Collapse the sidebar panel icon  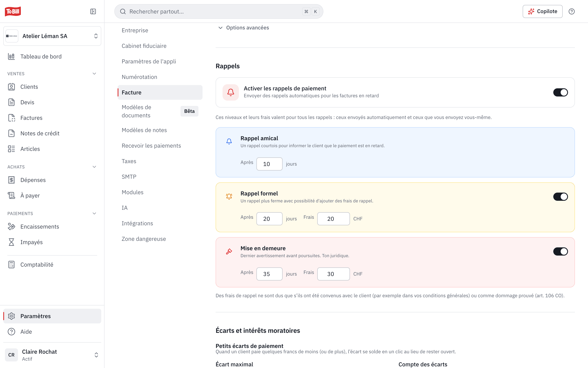point(93,11)
